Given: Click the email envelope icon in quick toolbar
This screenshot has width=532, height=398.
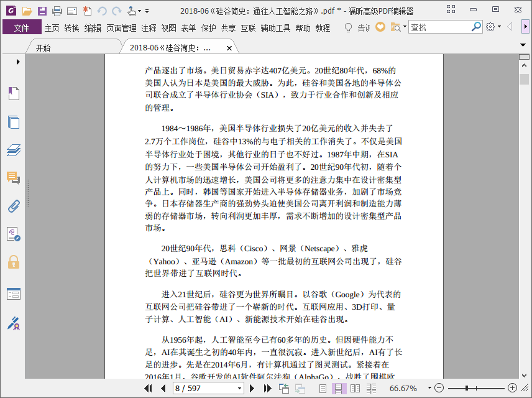Looking at the screenshot, I should (72, 11).
